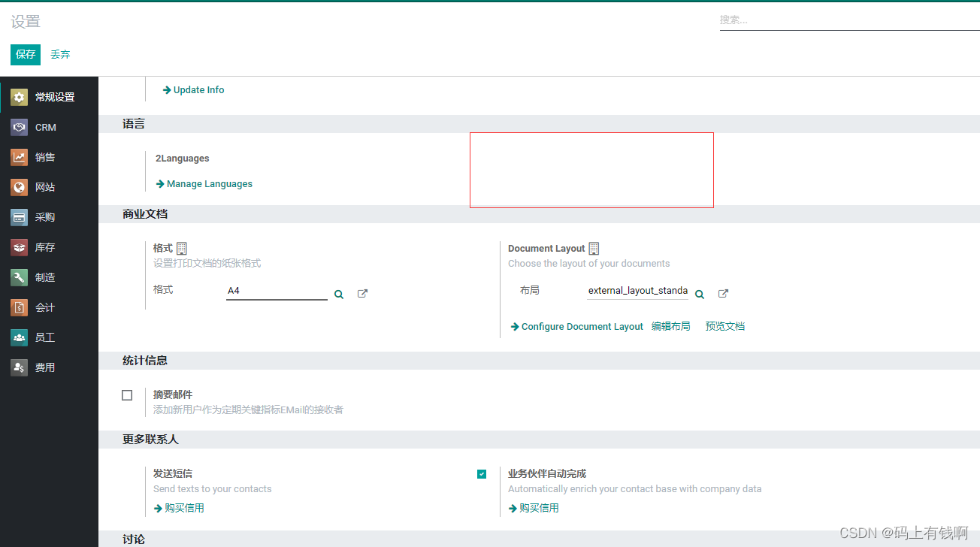Click the 常规设置 gear icon in sidebar
980x547 pixels.
[x=18, y=96]
